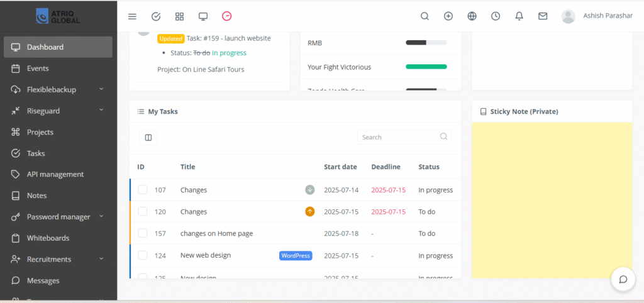Open Projects from the sidebar
This screenshot has height=303, width=644.
(40, 132)
